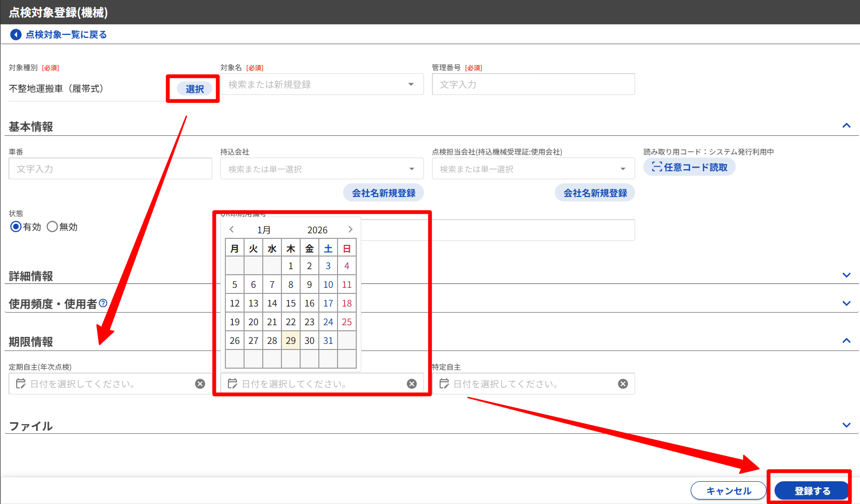Click the 管理番号 text input field
Screen dimensions: 860x504
click(x=533, y=84)
